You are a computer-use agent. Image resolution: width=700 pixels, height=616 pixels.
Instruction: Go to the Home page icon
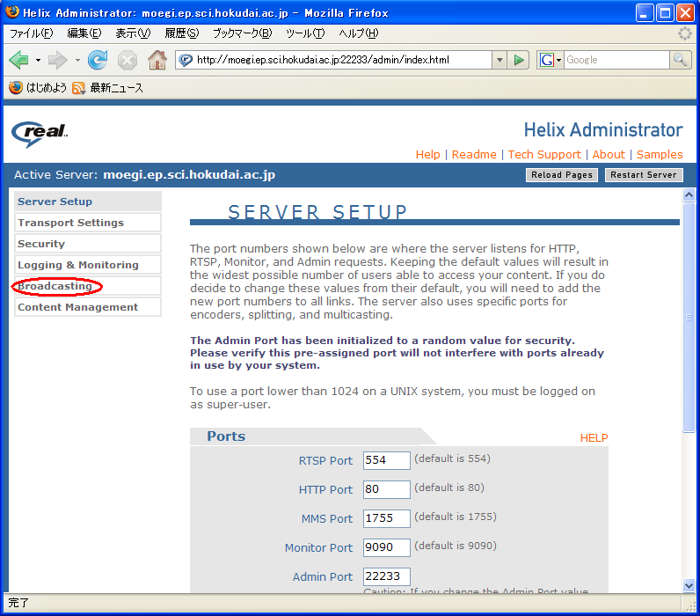point(157,60)
